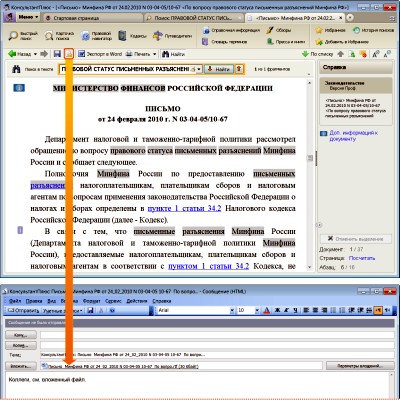
Task: Follow the пункте 1 статьи 34.2 link
Action: pyautogui.click(x=184, y=208)
